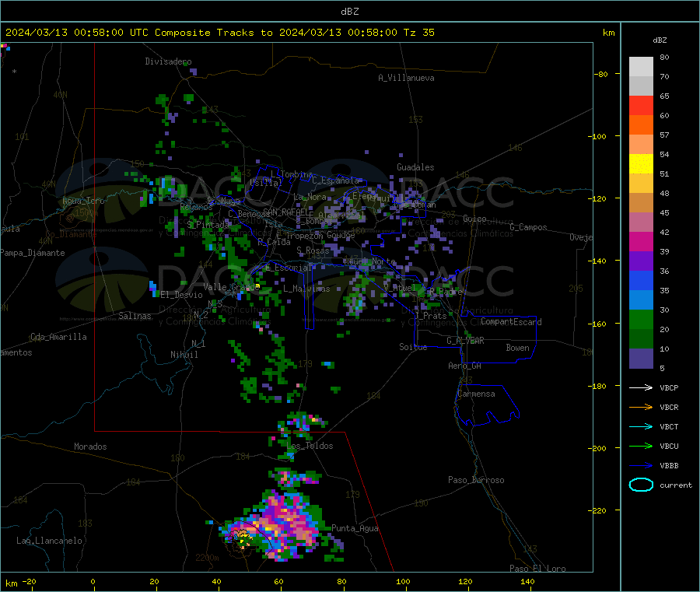This screenshot has width=700, height=592.
Task: Click the 'L_Malvinas' place label
Action: click(x=306, y=289)
